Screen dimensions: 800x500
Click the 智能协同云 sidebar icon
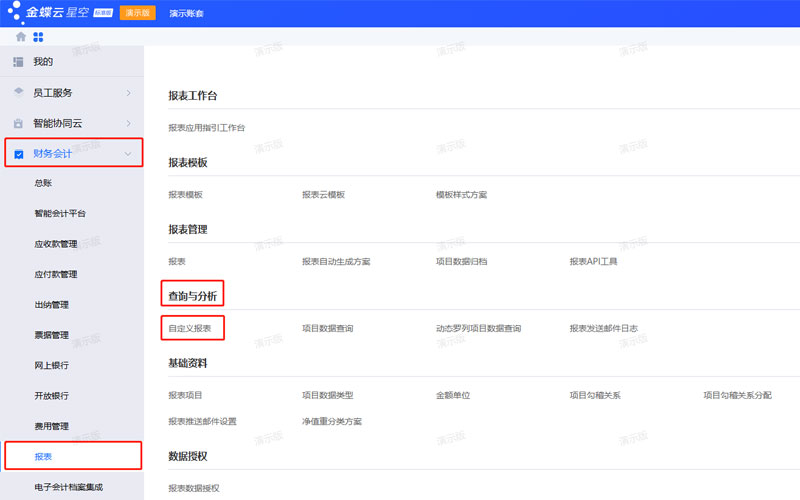tap(18, 124)
